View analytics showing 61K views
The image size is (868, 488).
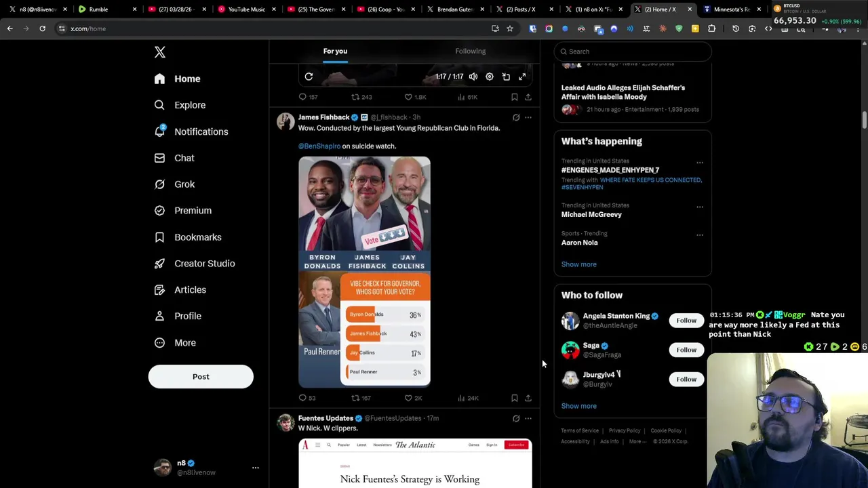pos(468,97)
